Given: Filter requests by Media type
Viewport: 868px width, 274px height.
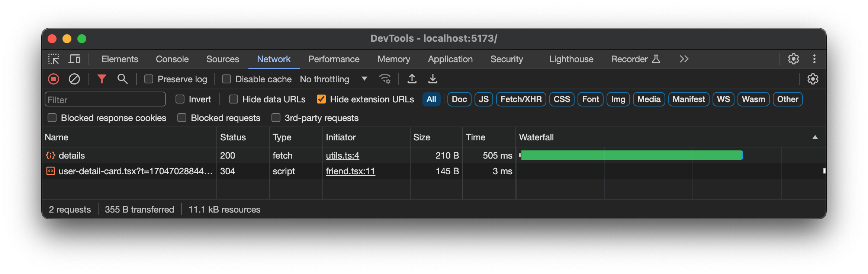Looking at the screenshot, I should [649, 99].
